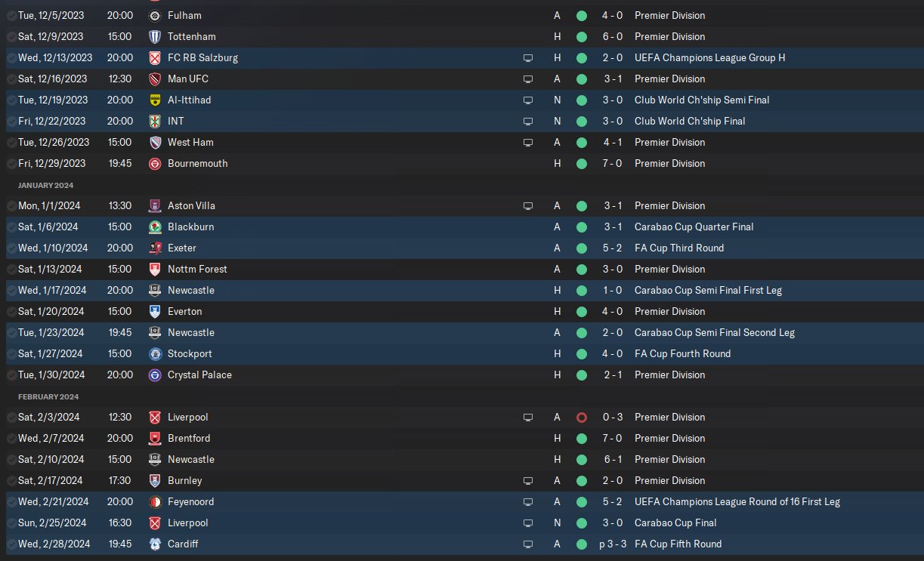Image resolution: width=924 pixels, height=561 pixels.
Task: Click the green win indicator for the Tottenham match
Action: click(581, 36)
